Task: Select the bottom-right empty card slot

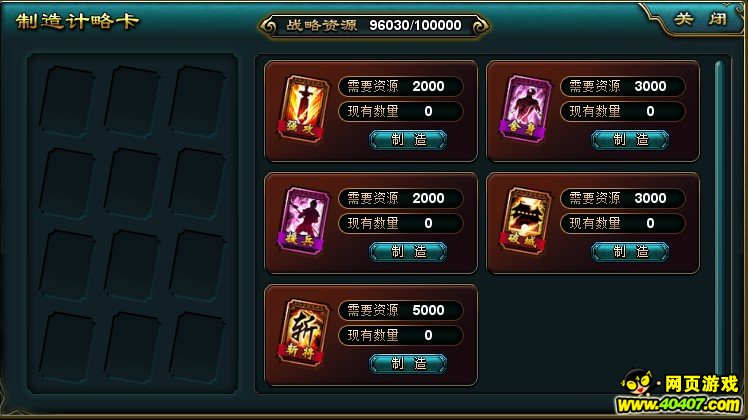Action: pyautogui.click(x=197, y=347)
